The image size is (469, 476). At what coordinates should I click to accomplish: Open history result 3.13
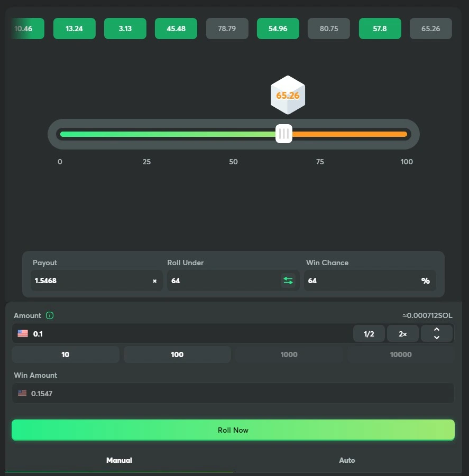click(125, 29)
